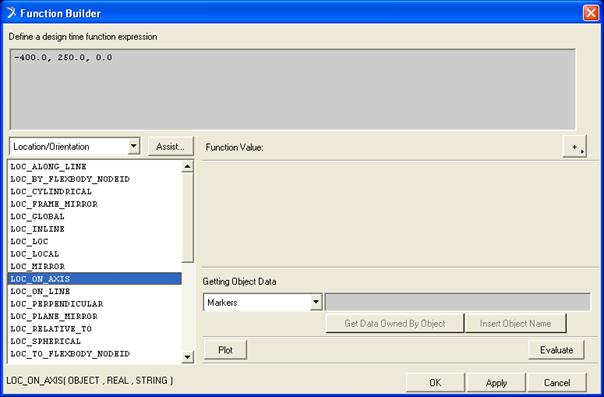
Task: Select LOC_RELATIVE_TO function
Action: 94,329
